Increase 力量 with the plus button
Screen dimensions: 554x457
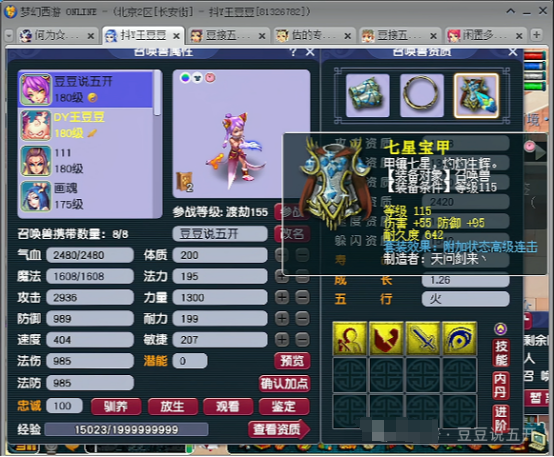pyautogui.click(x=282, y=298)
